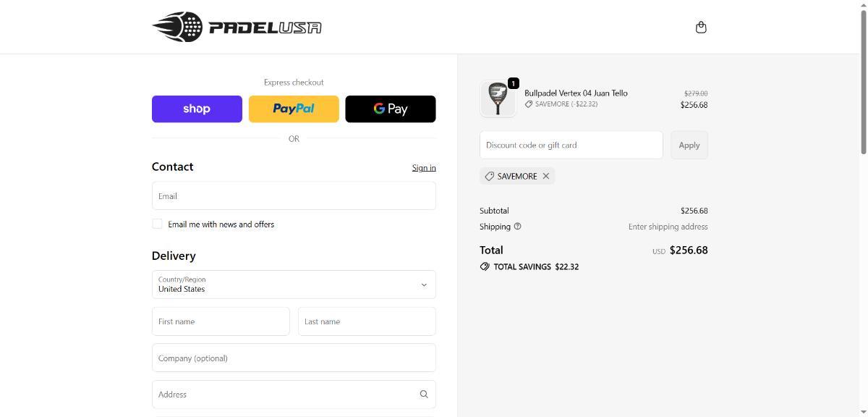Click the total savings tag icon
This screenshot has height=417, width=868.
[485, 266]
